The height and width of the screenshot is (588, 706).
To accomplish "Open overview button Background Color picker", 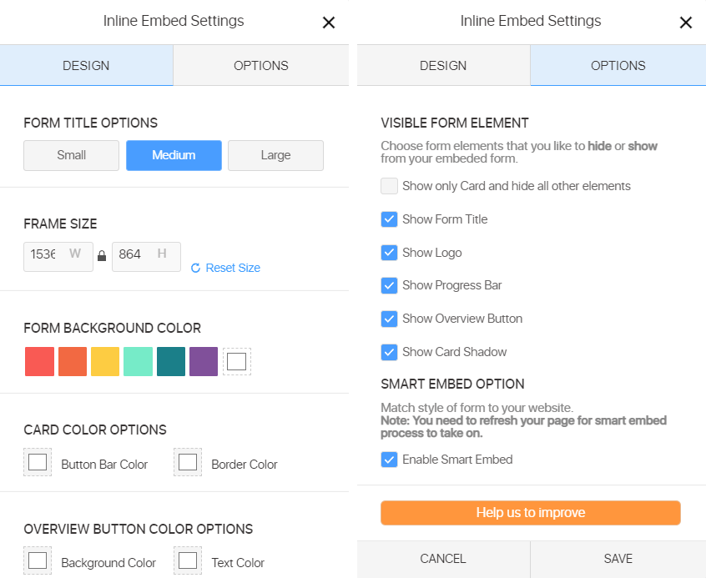I will coord(38,561).
